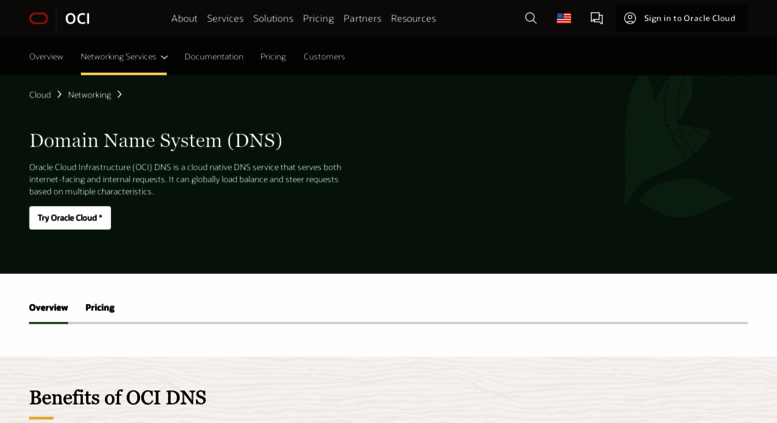
Task: Open the About menu
Action: pyautogui.click(x=184, y=18)
